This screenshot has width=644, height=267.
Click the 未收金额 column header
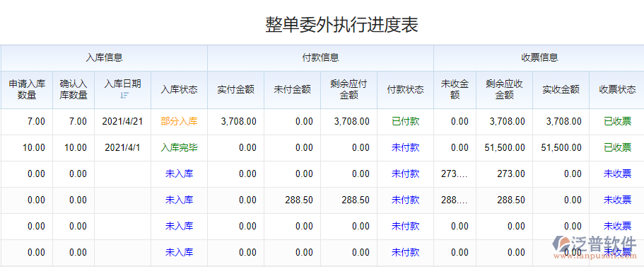coord(455,90)
